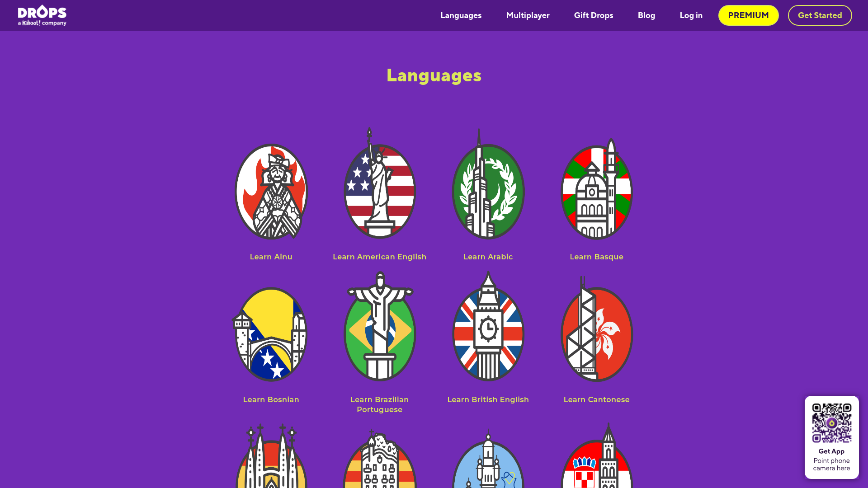Select the Basque flag building icon
This screenshot has height=488, width=868.
(x=597, y=189)
